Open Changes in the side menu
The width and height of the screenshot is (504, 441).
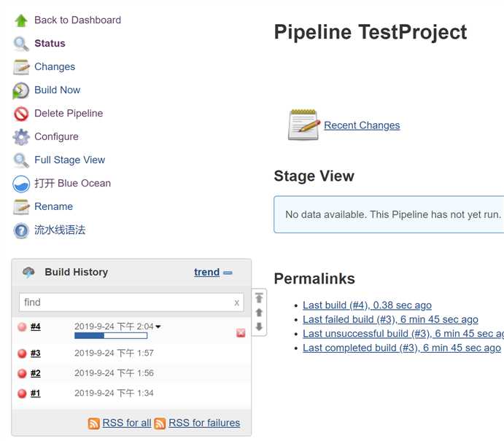[55, 66]
